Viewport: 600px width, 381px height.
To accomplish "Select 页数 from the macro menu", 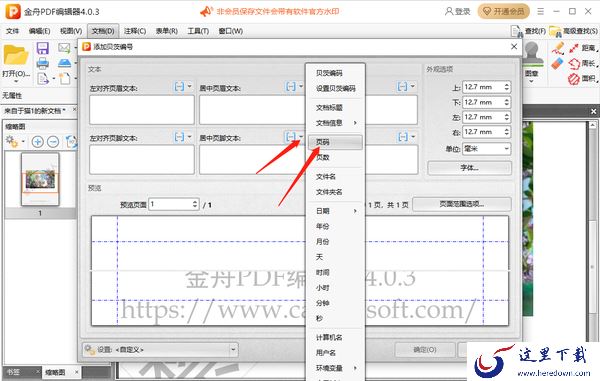I will 335,157.
